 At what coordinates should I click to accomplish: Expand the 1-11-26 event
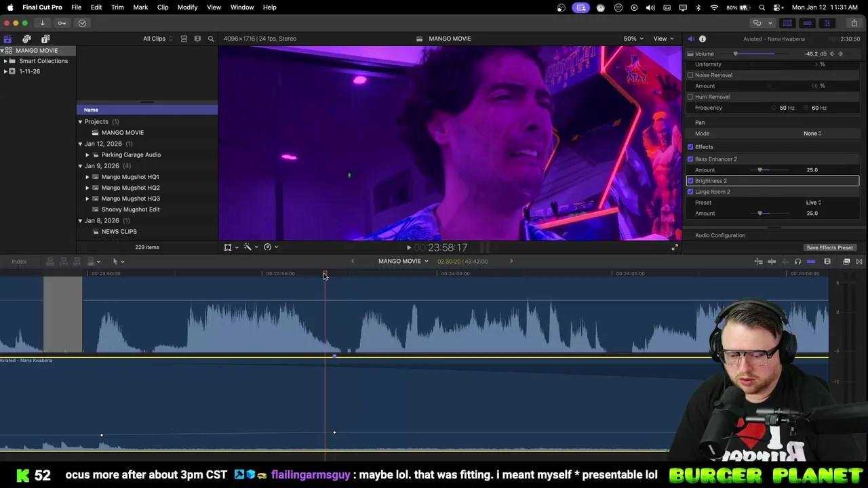point(5,71)
